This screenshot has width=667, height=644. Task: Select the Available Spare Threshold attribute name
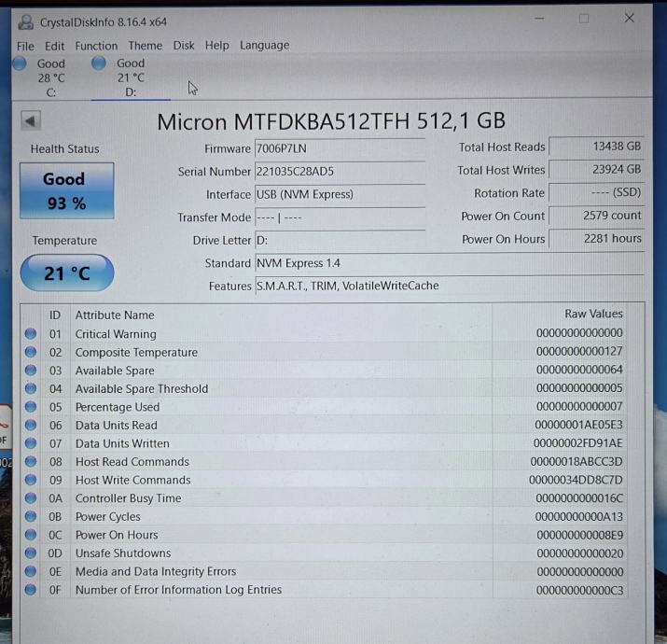tap(142, 388)
